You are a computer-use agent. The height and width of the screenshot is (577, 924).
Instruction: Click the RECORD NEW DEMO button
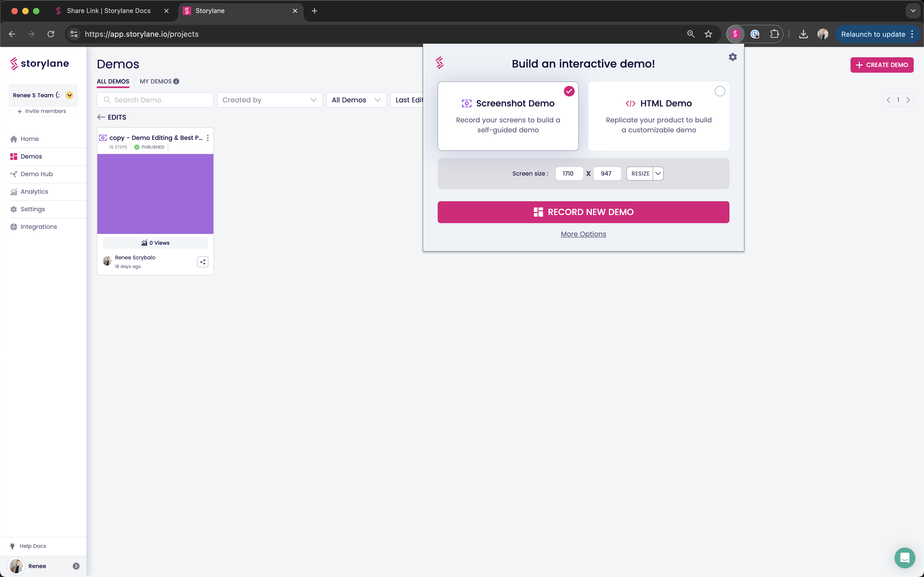pos(583,212)
